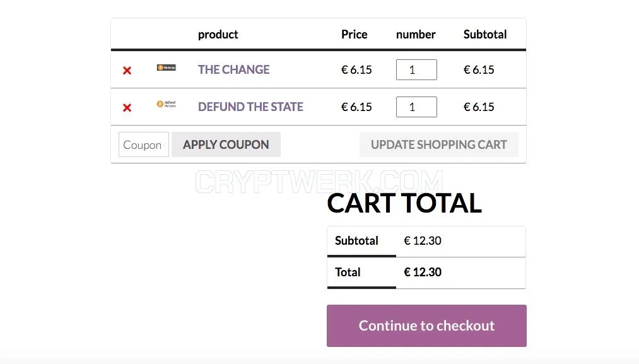Image resolution: width=639 pixels, height=364 pixels.
Task: Click the 'number' column header
Action: click(416, 34)
